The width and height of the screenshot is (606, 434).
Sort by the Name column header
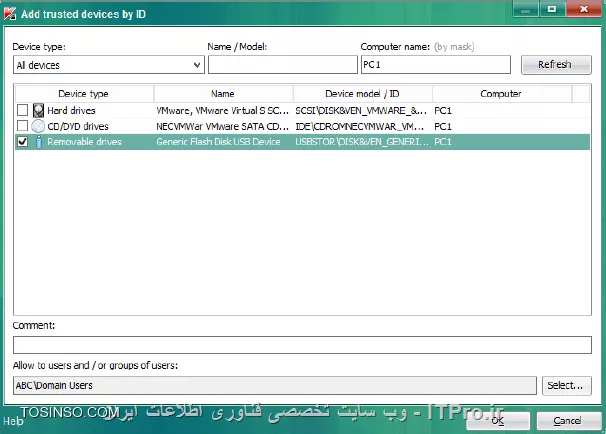223,94
